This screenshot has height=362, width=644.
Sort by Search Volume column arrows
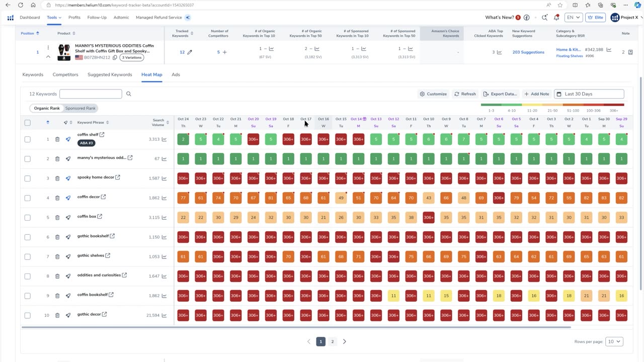tap(168, 123)
